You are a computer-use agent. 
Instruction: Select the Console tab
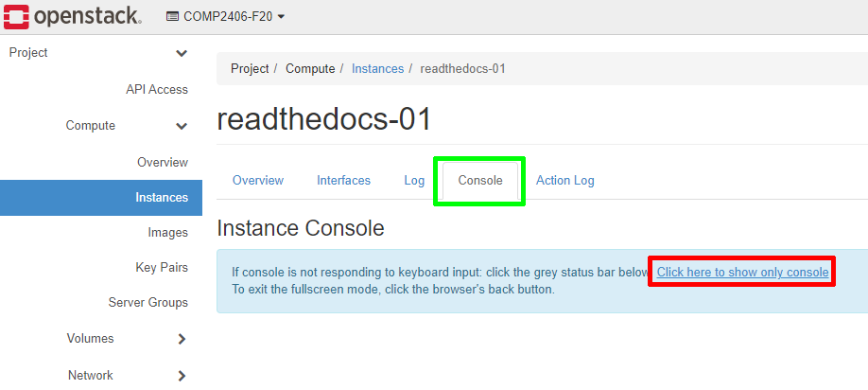[479, 181]
